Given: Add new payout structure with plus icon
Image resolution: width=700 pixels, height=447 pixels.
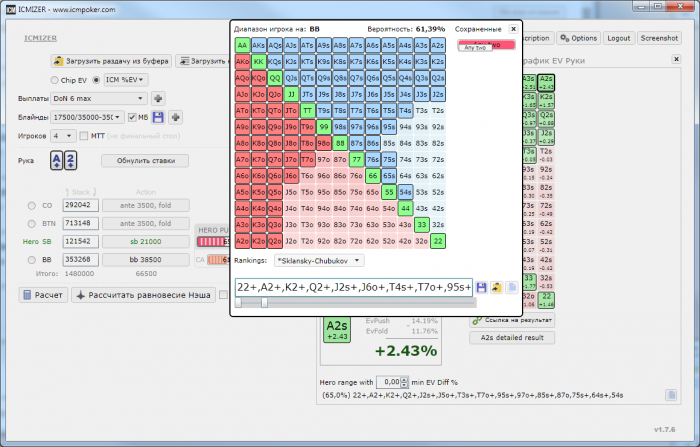Looking at the screenshot, I should pos(158,98).
